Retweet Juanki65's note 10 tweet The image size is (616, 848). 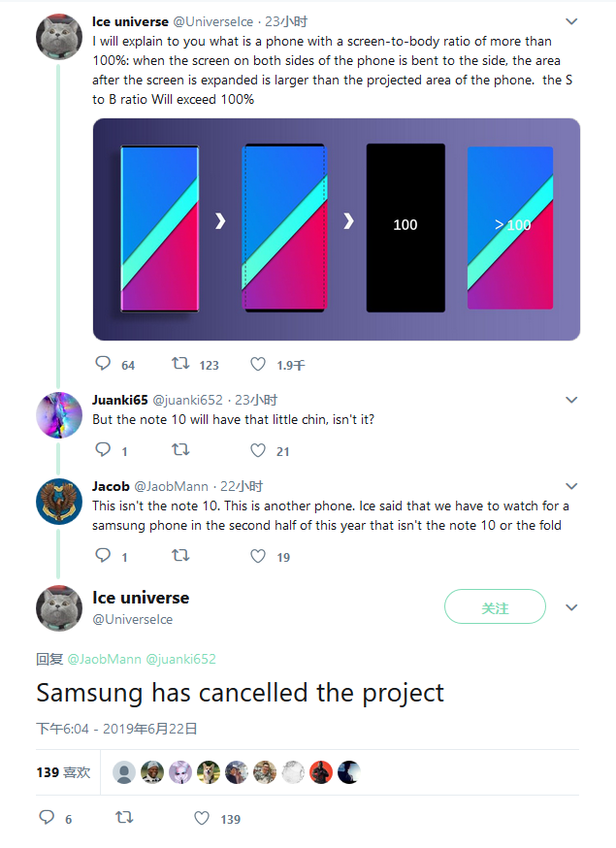pyautogui.click(x=180, y=450)
